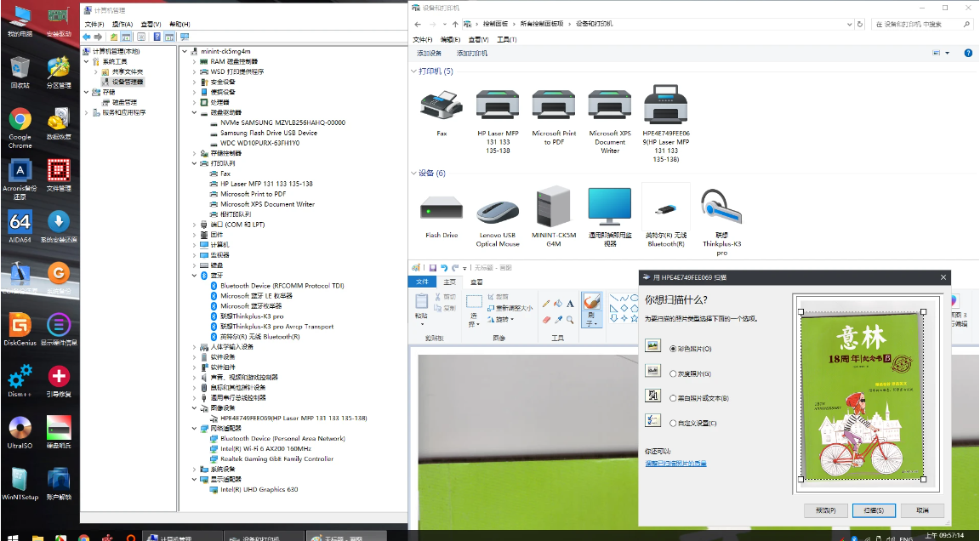Pick the Color picker eyedropper in Paint
Viewport: 980px width, 541px height.
tap(558, 319)
